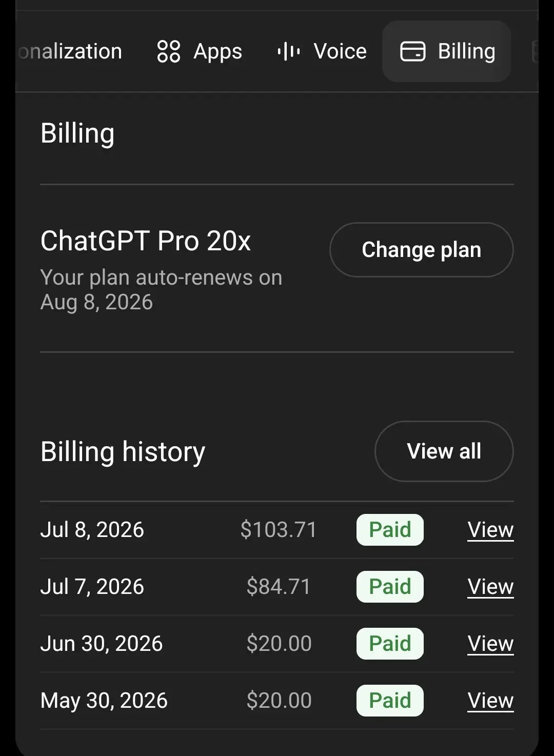View the Jun 30, 2026 invoice
This screenshot has width=554, height=756.
491,644
